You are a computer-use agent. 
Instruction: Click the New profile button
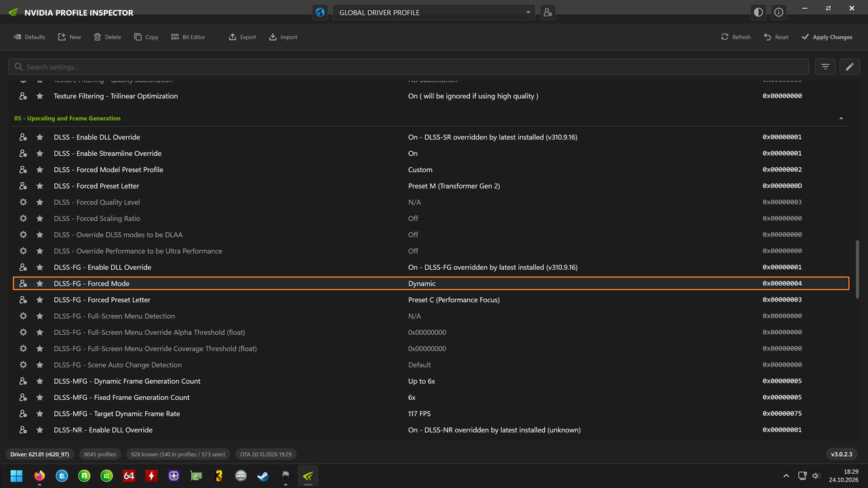coord(69,37)
